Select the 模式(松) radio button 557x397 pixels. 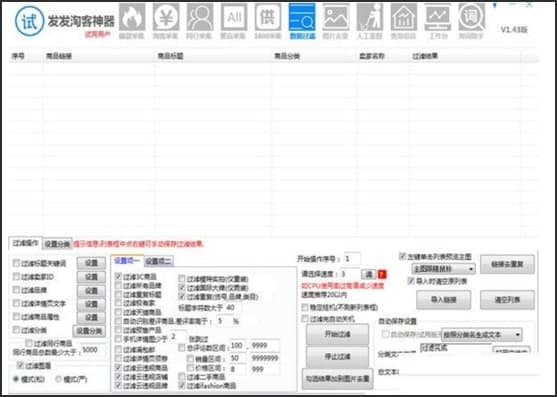(16, 379)
